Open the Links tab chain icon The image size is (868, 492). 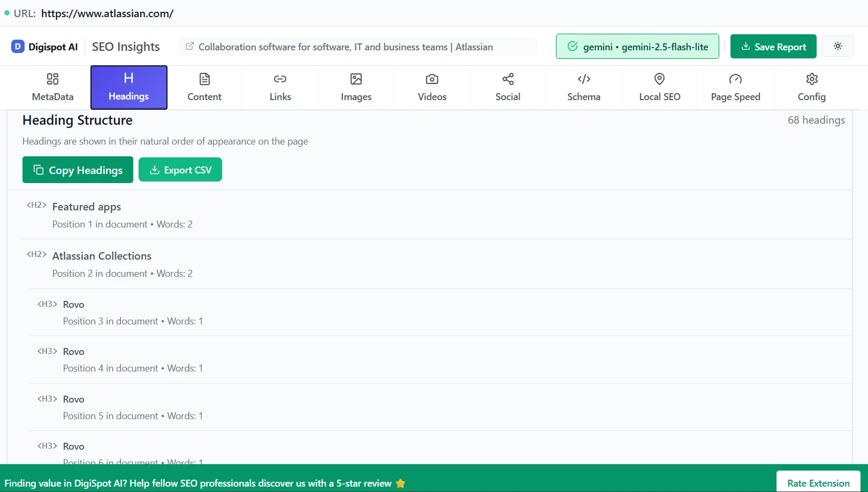(x=280, y=79)
